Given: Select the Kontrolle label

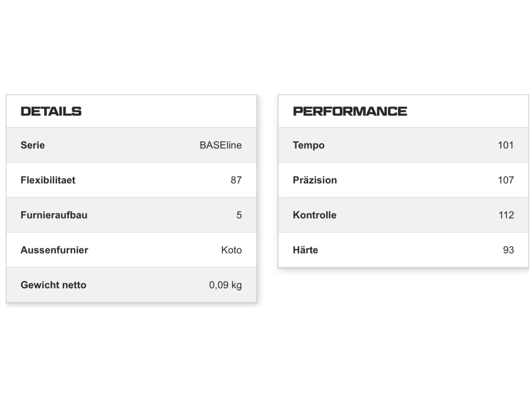Looking at the screenshot, I should [314, 215].
